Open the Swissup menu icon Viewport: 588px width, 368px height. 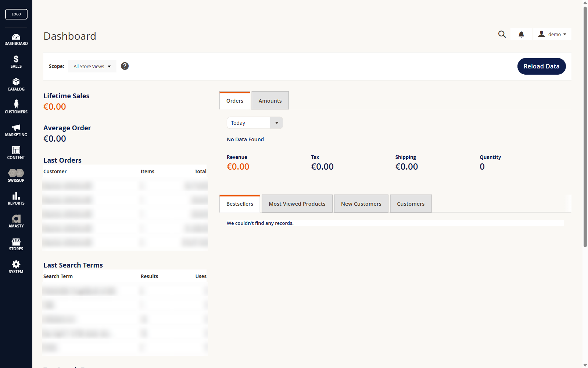pyautogui.click(x=16, y=176)
